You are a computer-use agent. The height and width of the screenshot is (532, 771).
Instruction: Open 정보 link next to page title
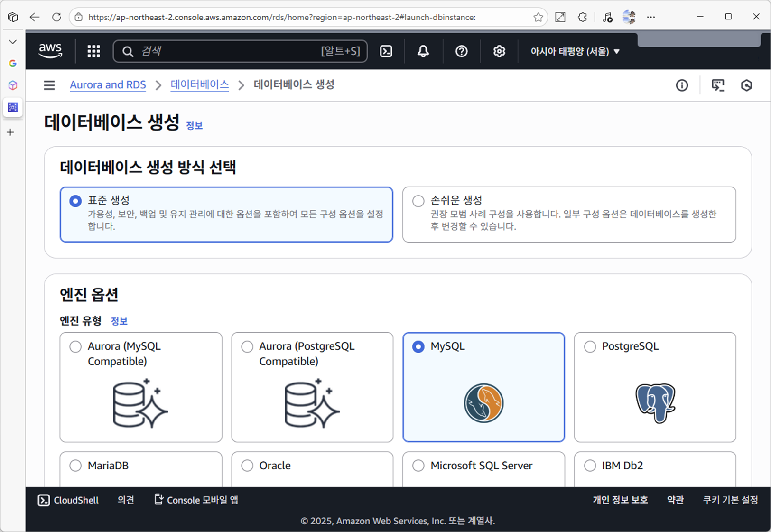point(194,125)
